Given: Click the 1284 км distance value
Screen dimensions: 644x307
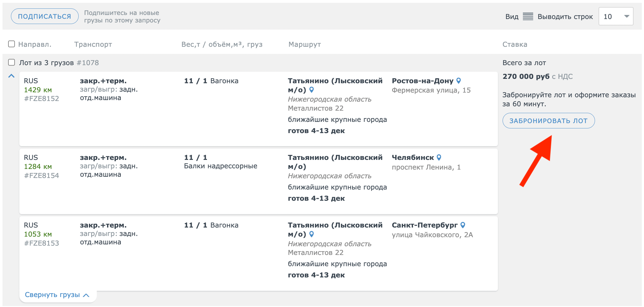Looking at the screenshot, I should 38,167.
